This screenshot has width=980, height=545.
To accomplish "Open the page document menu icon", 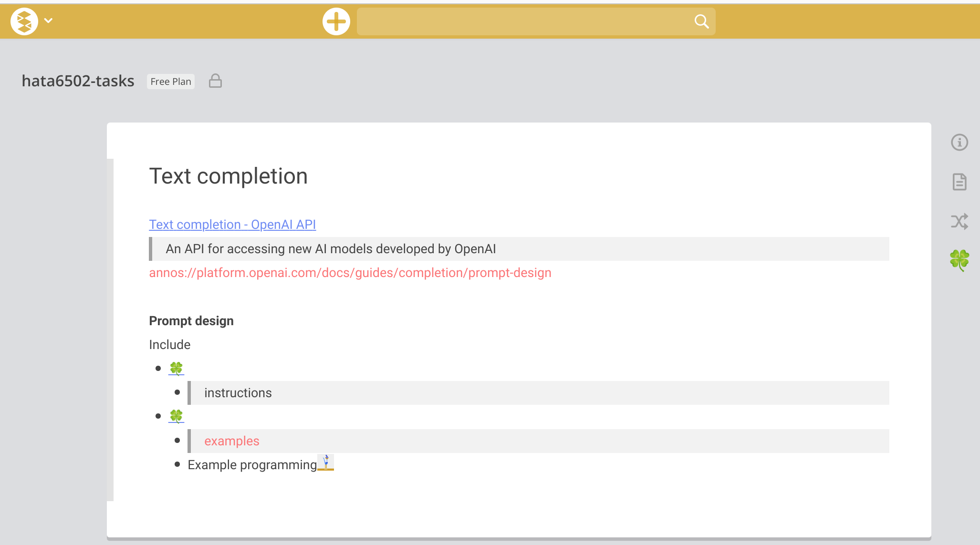I will tap(959, 182).
